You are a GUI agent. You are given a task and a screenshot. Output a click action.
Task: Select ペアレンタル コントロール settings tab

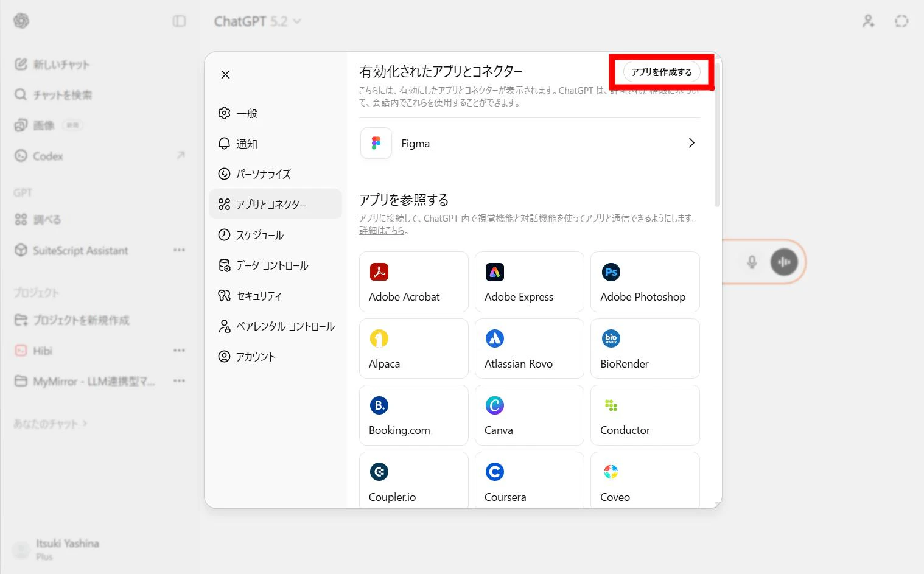tap(275, 326)
